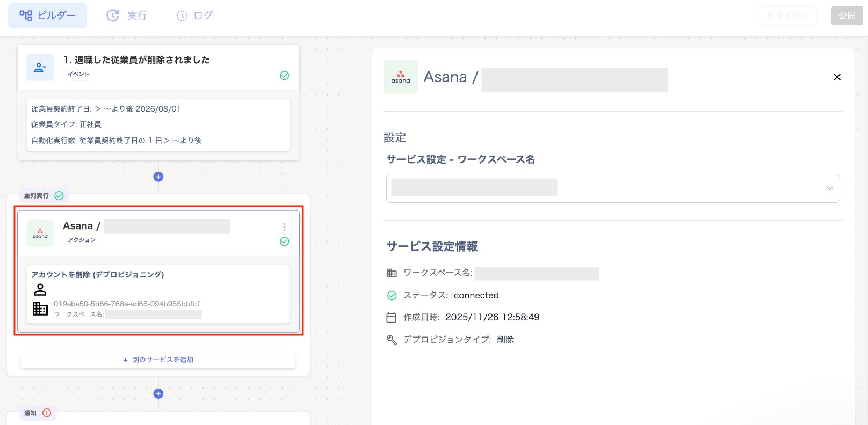
Task: Click 別のサービスを追加 button
Action: (158, 360)
